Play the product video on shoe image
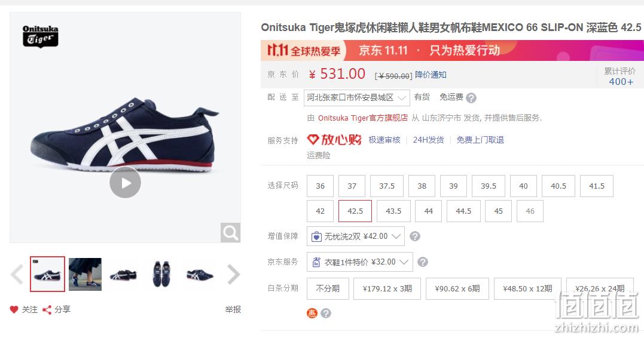644x338 pixels. 125,183
